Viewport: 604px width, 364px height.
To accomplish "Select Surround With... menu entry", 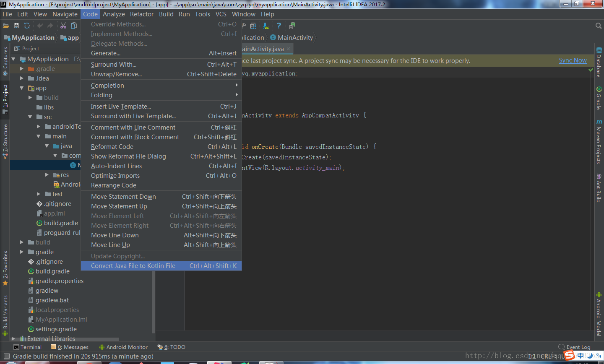I will point(161,65).
